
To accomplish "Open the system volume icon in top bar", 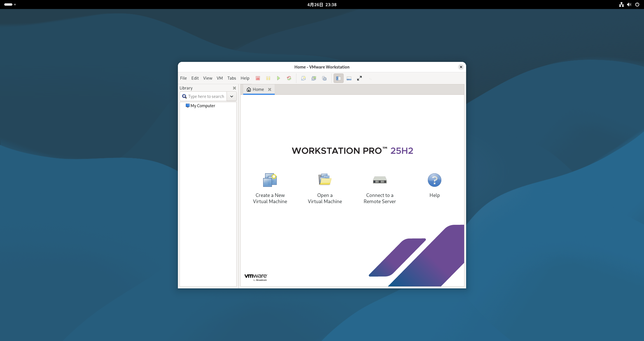I will coord(629,5).
